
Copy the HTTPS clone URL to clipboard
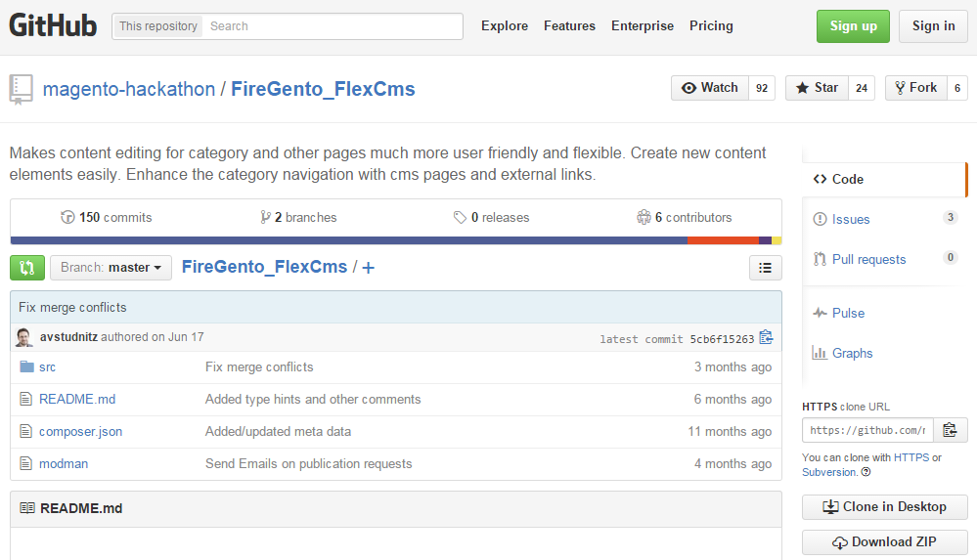pyautogui.click(x=950, y=430)
